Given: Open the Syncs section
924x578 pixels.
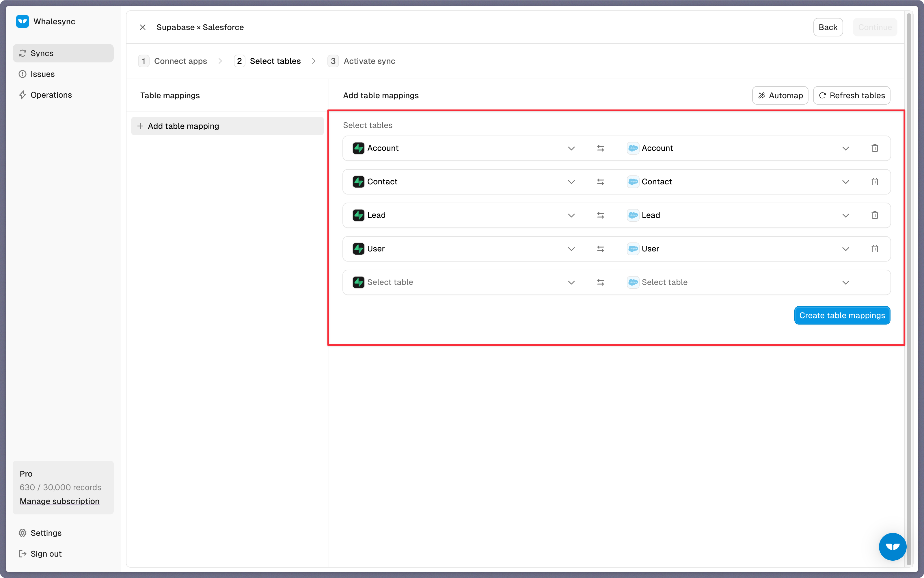Looking at the screenshot, I should [x=63, y=53].
